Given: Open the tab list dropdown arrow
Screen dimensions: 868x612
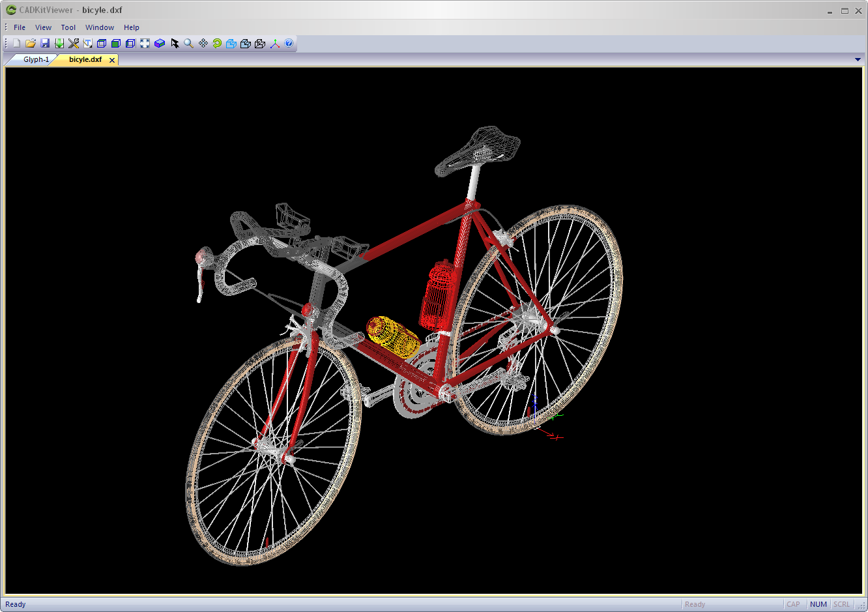Looking at the screenshot, I should pyautogui.click(x=858, y=59).
